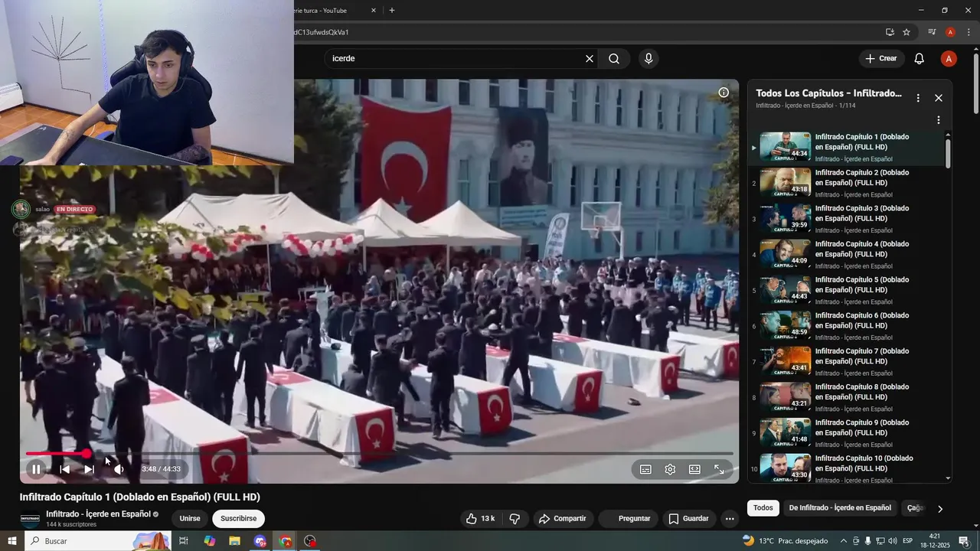Open the Infiltrado channel name link
Viewport: 980px width, 551px height.
coord(98,514)
